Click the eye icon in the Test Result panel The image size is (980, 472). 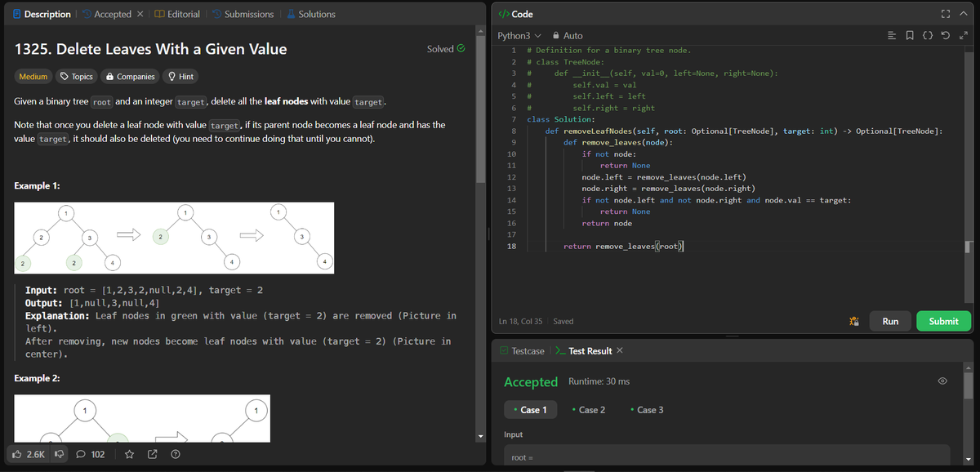click(942, 381)
